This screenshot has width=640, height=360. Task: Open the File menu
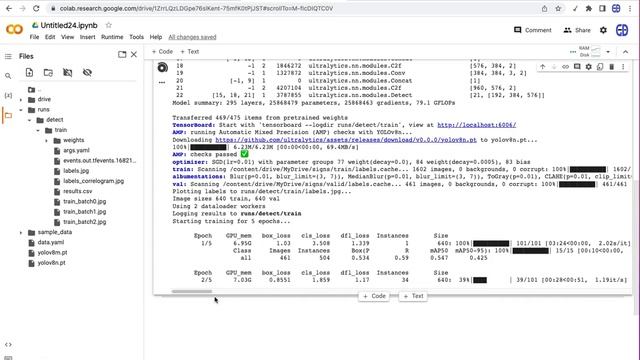[34, 37]
